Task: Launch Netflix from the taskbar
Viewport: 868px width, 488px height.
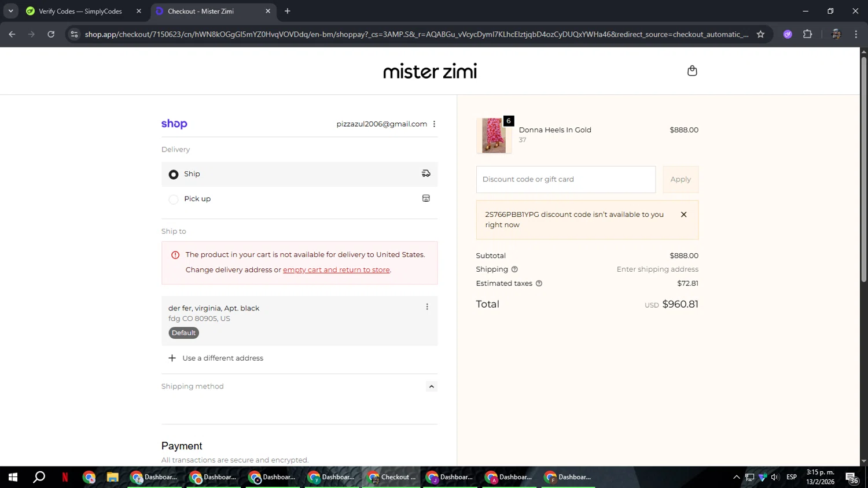Action: pyautogui.click(x=65, y=477)
